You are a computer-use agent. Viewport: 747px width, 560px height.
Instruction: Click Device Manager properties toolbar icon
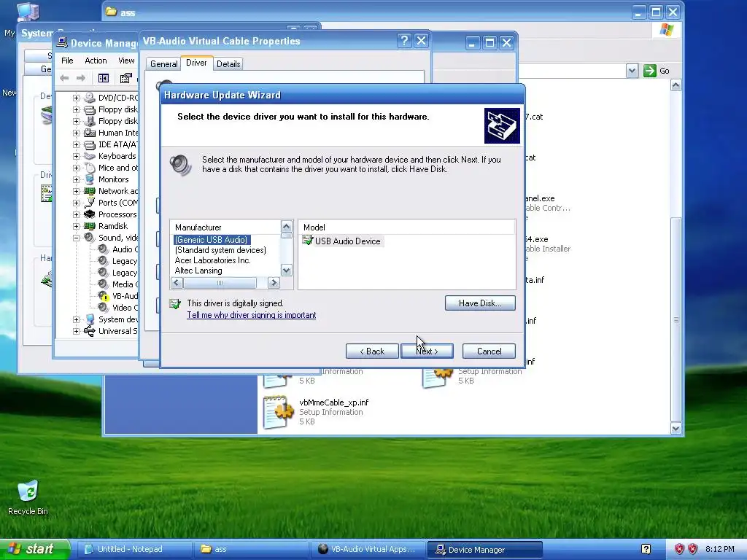(x=125, y=78)
